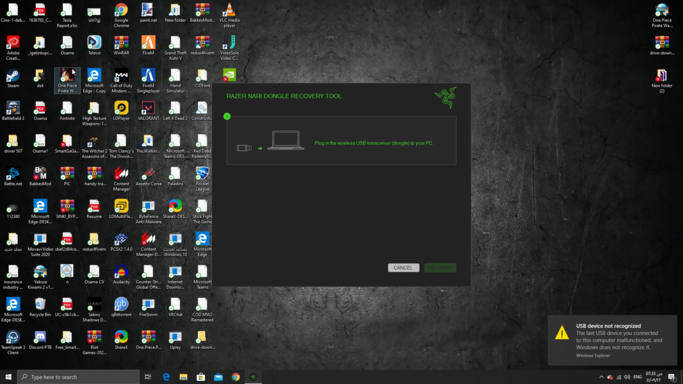Click the USB dongle illustration in step one
Image resolution: width=683 pixels, height=384 pixels.
[244, 148]
